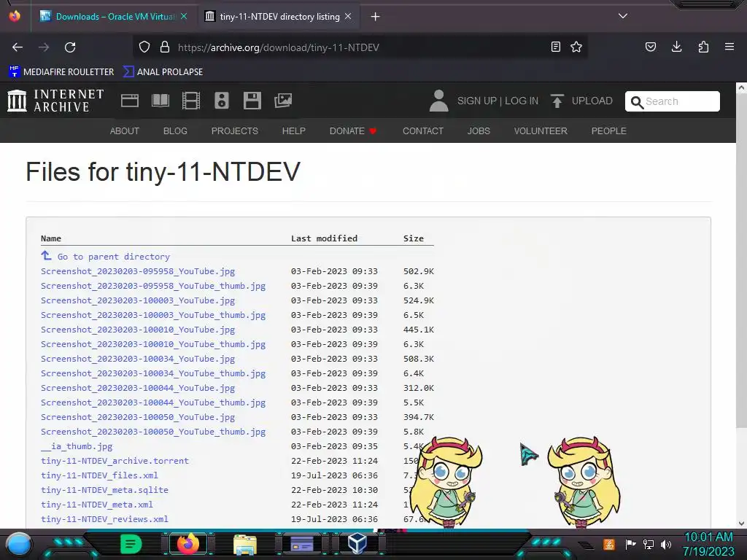Click the HELP menu item
Image resolution: width=747 pixels, height=560 pixels.
click(x=293, y=131)
